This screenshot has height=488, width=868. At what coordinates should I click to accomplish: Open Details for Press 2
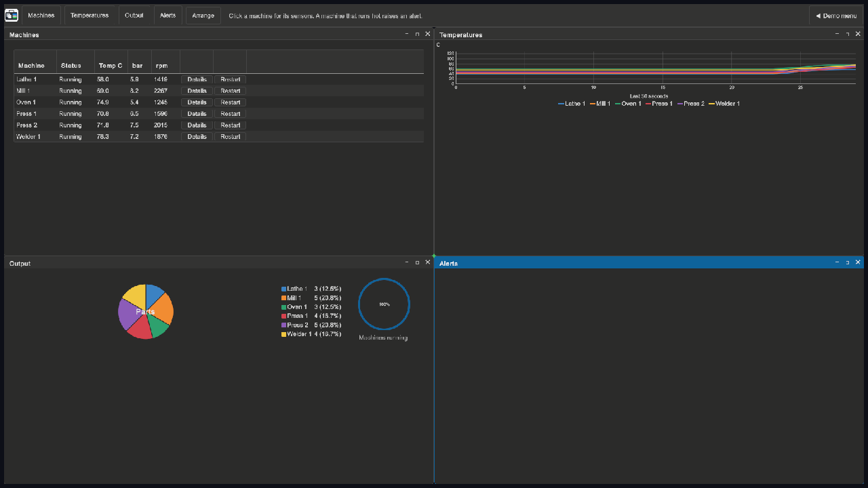coord(197,125)
